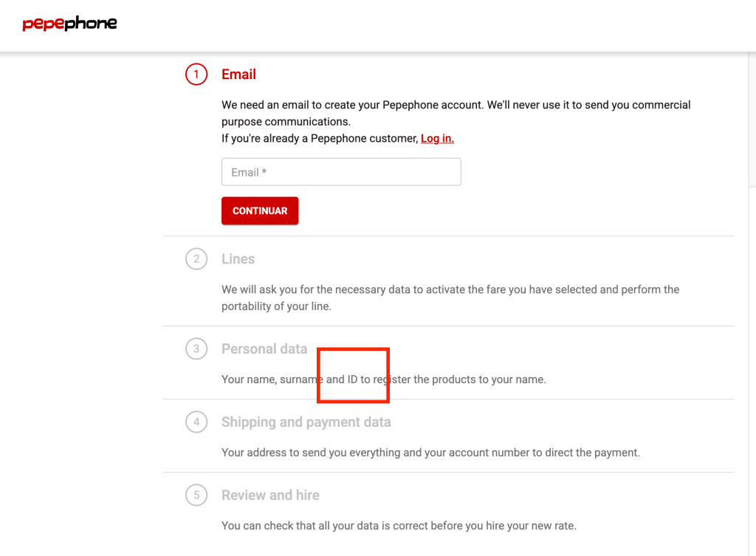The width and height of the screenshot is (756, 556).
Task: Expand the Lines step section
Action: click(238, 259)
